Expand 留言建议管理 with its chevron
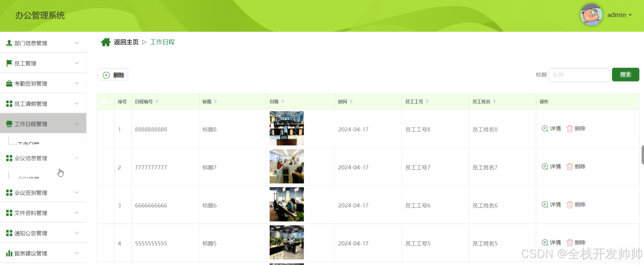 [x=77, y=253]
